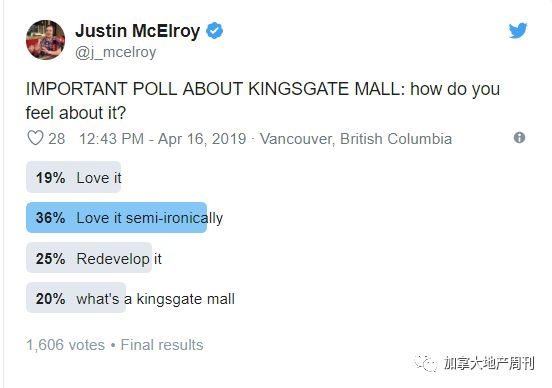
Task: Click the 1,606 votes text
Action: coord(65,345)
